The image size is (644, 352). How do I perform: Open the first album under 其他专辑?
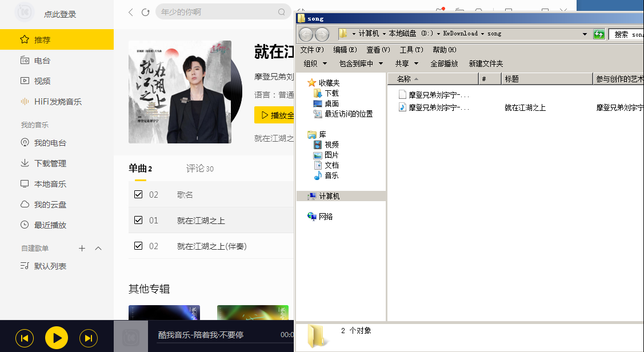[165, 313]
